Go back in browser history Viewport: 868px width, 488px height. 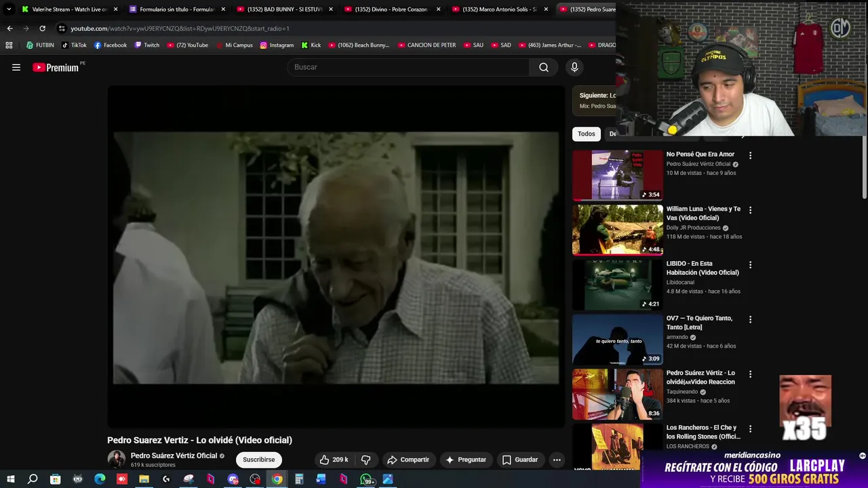point(9,28)
